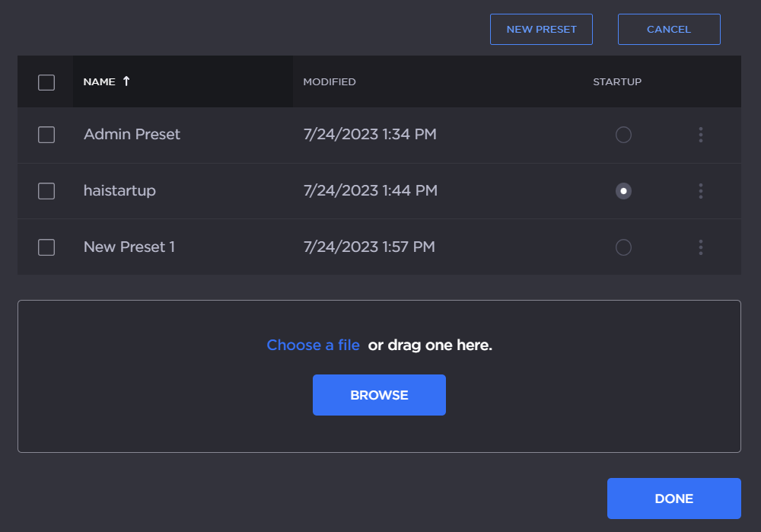Click the Admin Preset name
The image size is (761, 532).
[x=132, y=135]
